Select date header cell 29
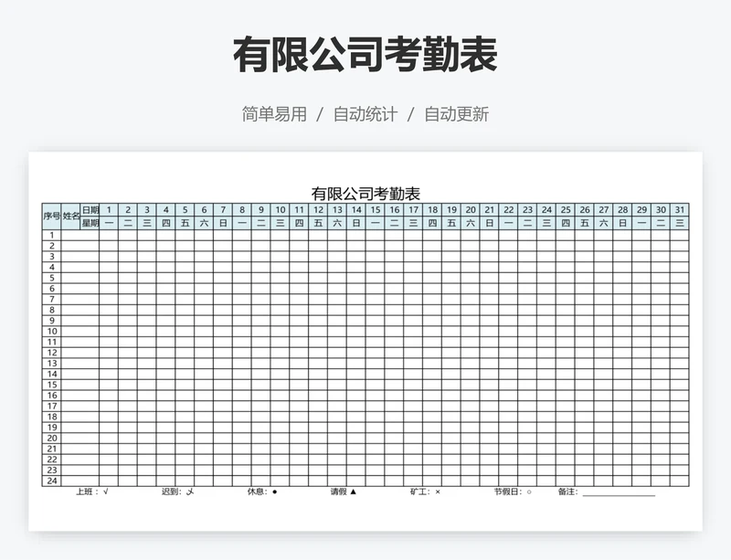Image resolution: width=731 pixels, height=560 pixels. tap(641, 210)
